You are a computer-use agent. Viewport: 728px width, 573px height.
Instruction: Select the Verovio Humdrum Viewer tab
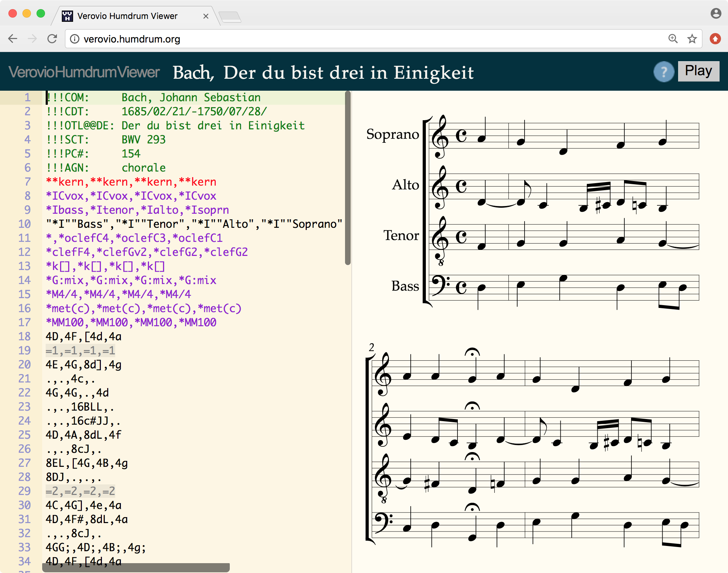(136, 16)
